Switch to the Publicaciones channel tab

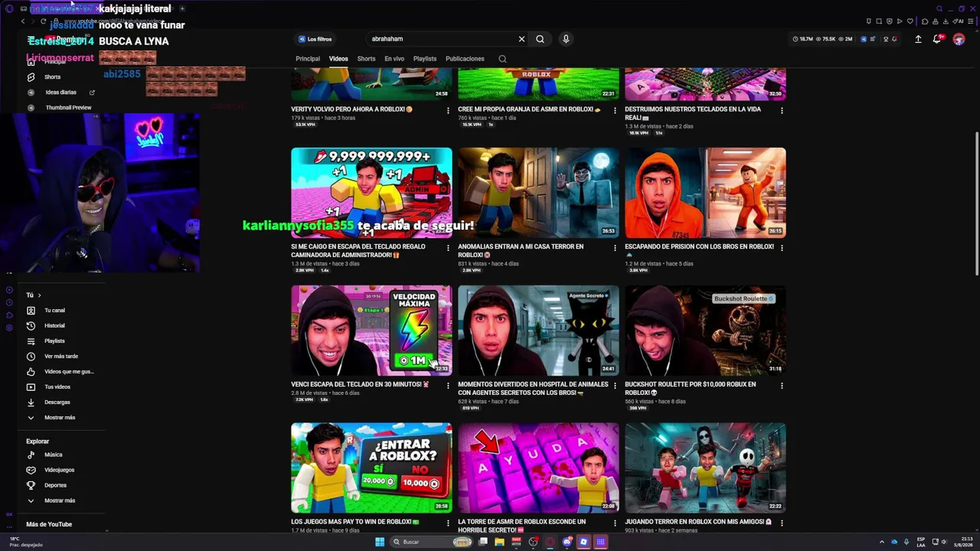click(x=465, y=59)
